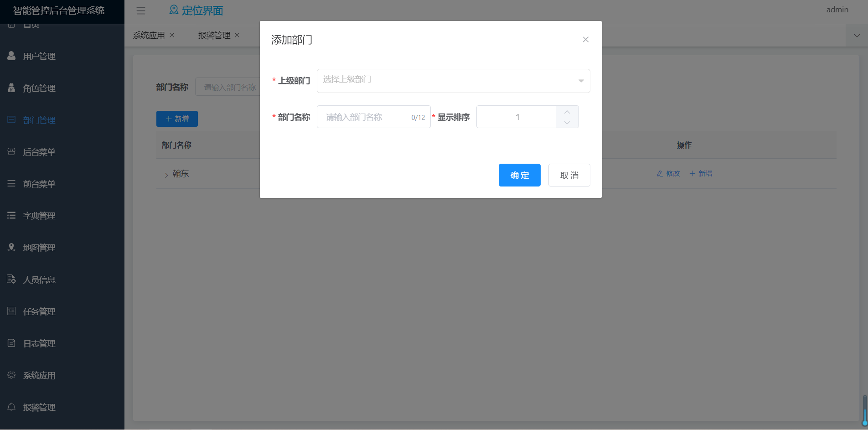
Task: Expand the 翰东 department tree row
Action: (166, 175)
